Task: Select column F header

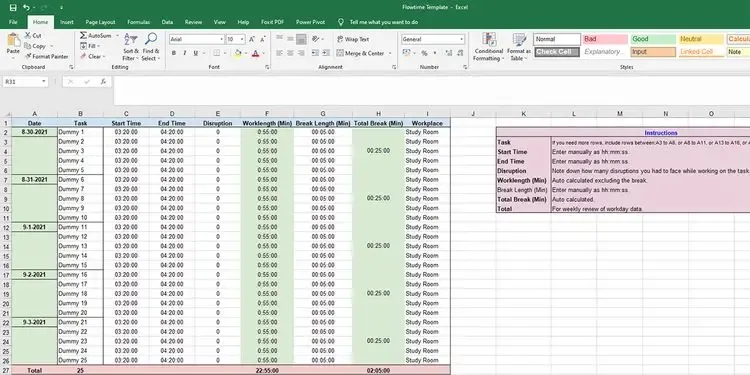Action: (267, 114)
